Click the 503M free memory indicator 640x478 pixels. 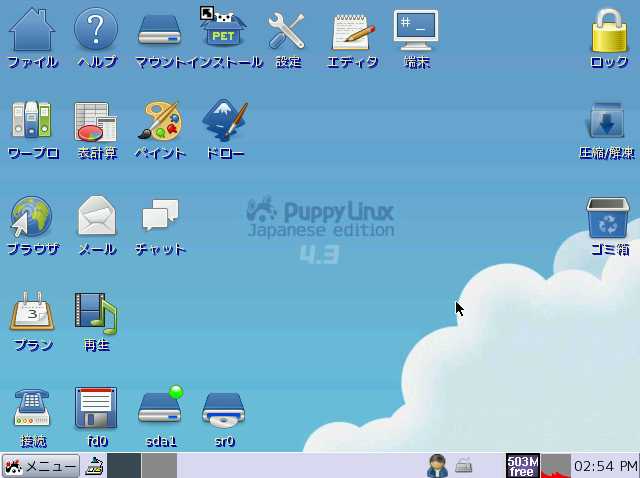[522, 465]
